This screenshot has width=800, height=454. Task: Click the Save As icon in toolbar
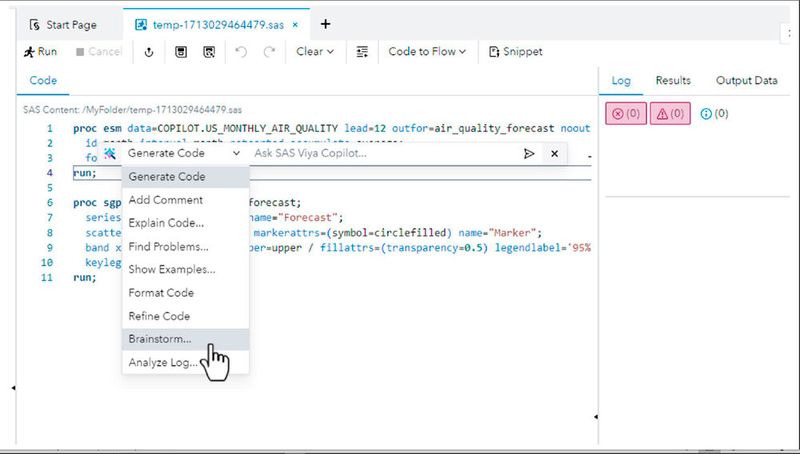209,52
